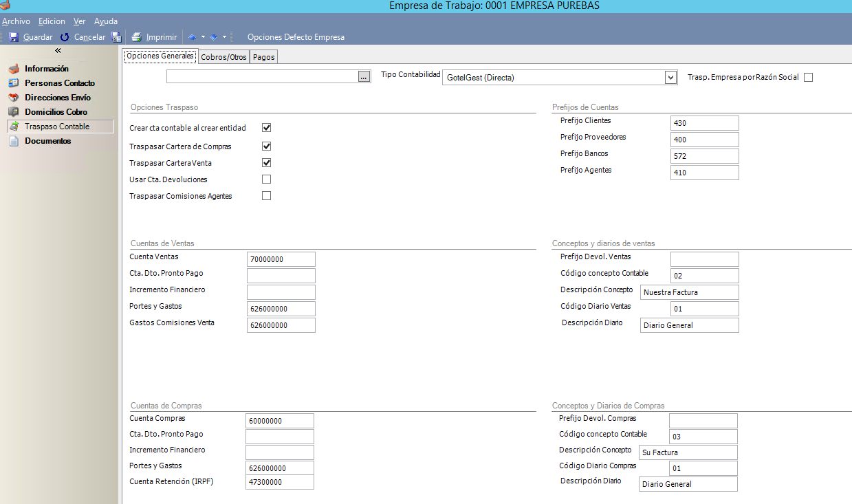Click the Gastos Comisiones Venta field
Screen dimensions: 852x504
click(x=281, y=325)
